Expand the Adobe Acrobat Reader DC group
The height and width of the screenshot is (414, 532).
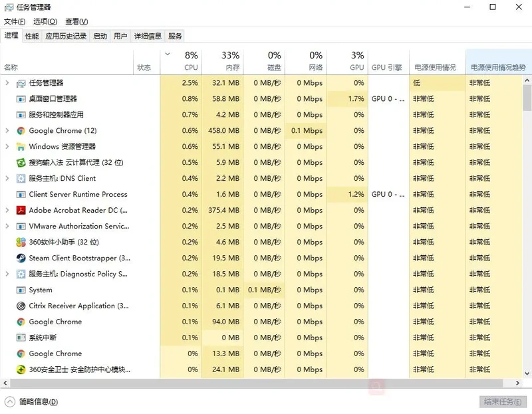click(7, 210)
